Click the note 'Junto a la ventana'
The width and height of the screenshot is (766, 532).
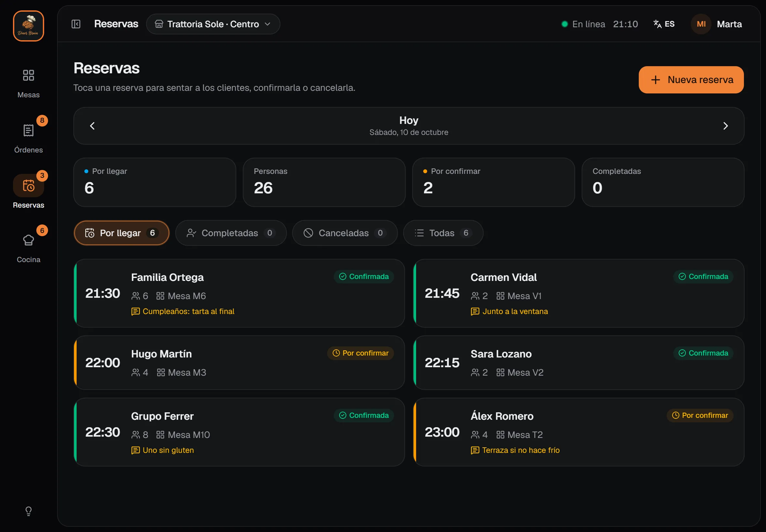[x=515, y=311]
